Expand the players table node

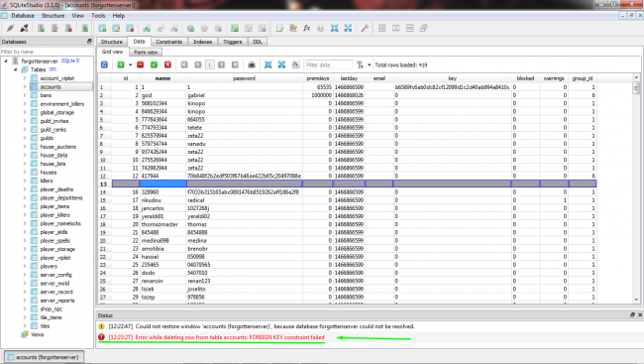tap(25, 266)
